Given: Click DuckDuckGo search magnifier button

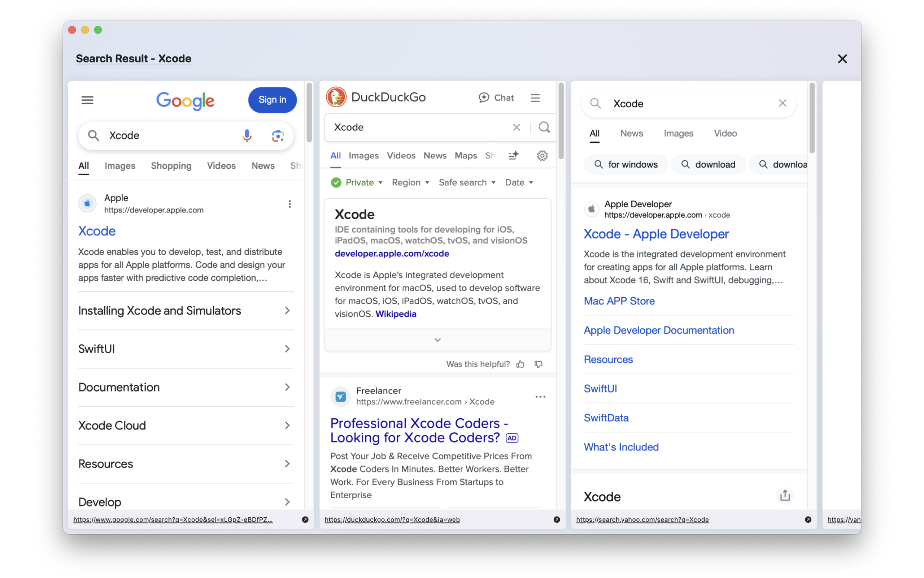Looking at the screenshot, I should coord(544,127).
